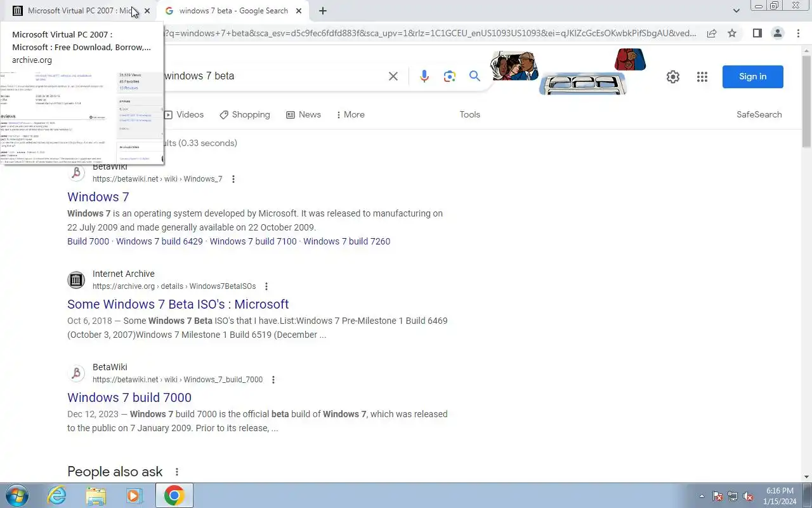Click the Sign in button
The height and width of the screenshot is (508, 812).
pos(753,76)
